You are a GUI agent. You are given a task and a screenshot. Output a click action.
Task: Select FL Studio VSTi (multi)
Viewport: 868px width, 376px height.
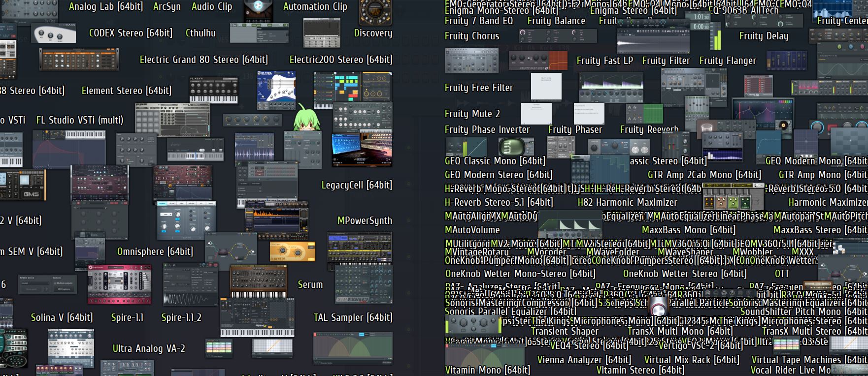point(80,121)
